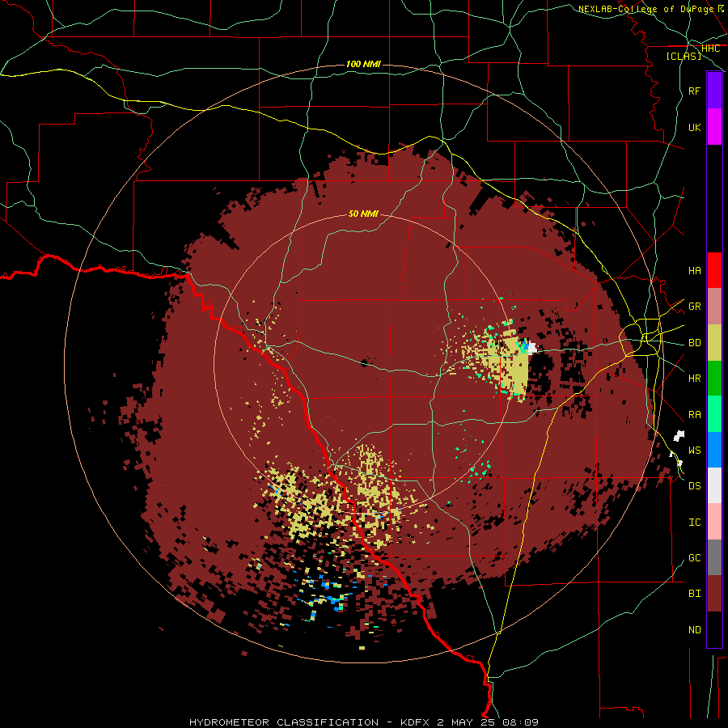728x728 pixels.
Task: Click the UK legend label
Action: [x=695, y=127]
